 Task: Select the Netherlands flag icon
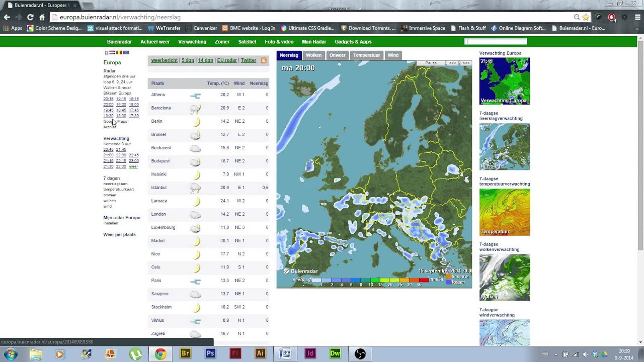pos(112,52)
